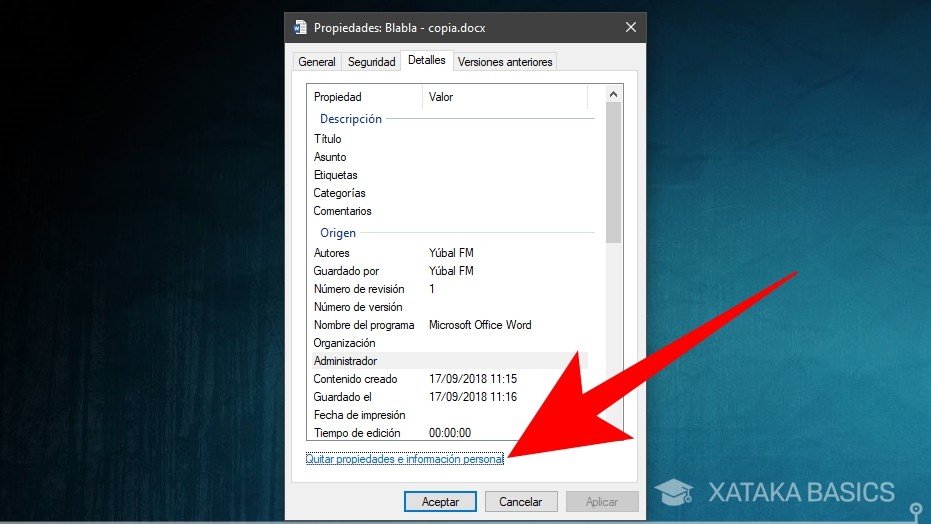Select the Título property row
931x524 pixels.
tap(328, 139)
